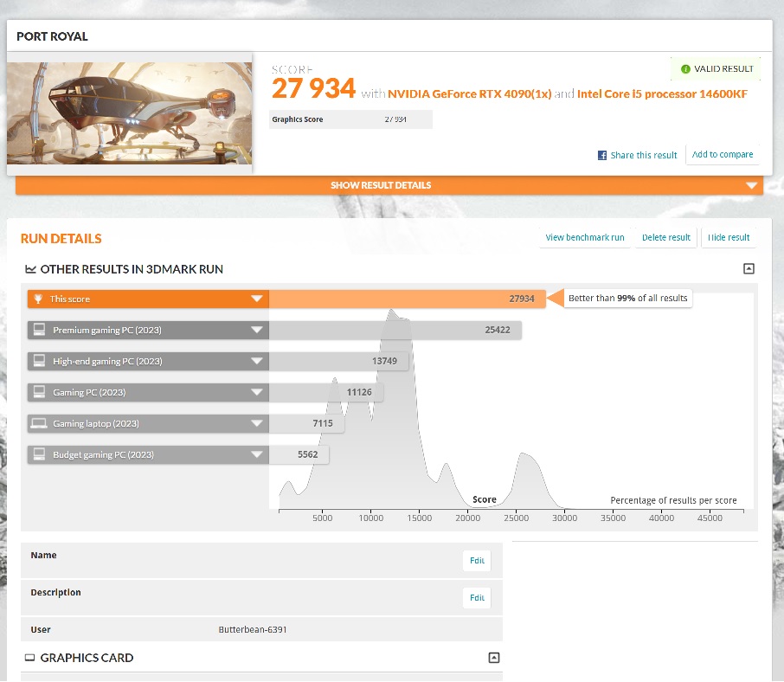Click the Facebook icon beside Share this result
The height and width of the screenshot is (682, 784).
[x=602, y=156]
